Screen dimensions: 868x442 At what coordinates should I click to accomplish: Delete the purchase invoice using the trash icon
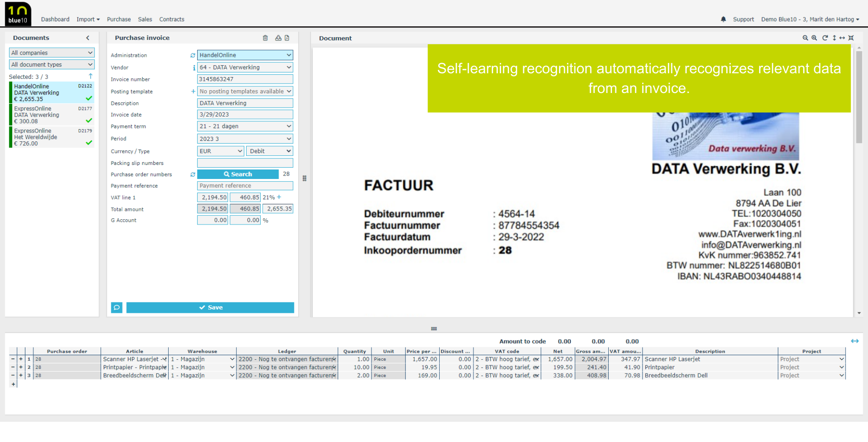(265, 38)
